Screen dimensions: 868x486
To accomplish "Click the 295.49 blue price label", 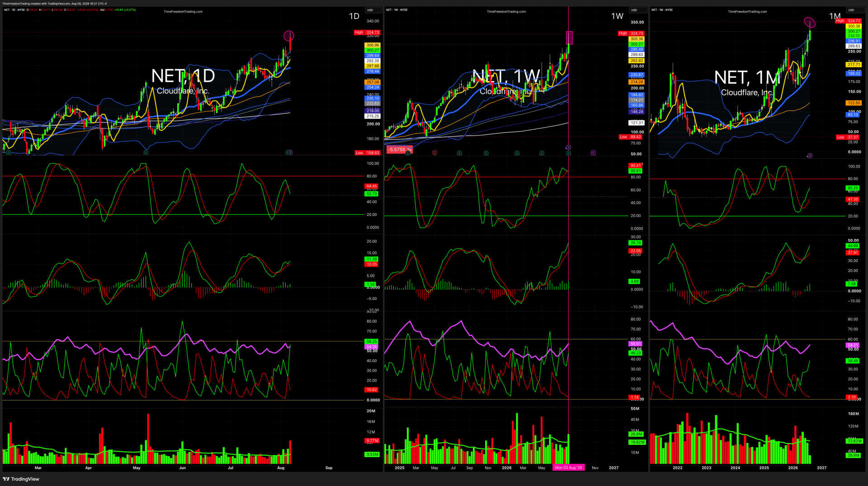I will pyautogui.click(x=637, y=50).
